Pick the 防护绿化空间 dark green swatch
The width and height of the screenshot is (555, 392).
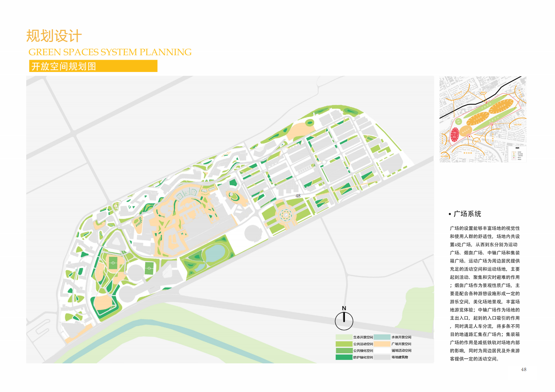(344, 357)
